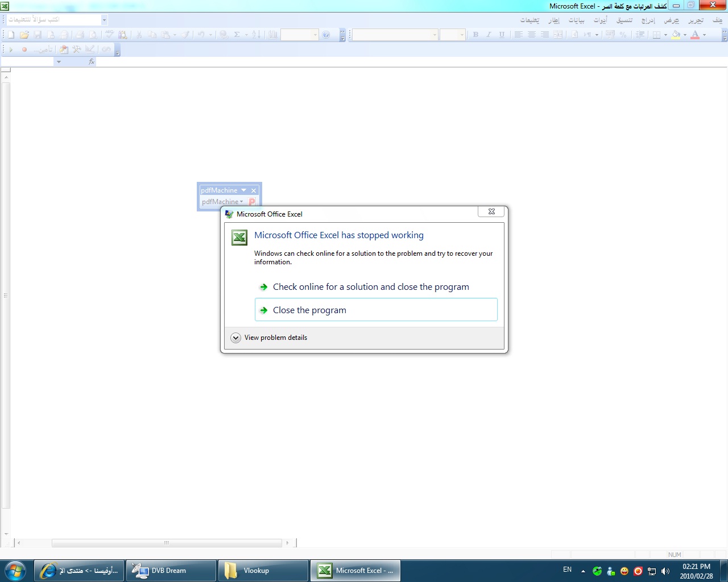Open the ملف (File) menu
The image size is (728, 582).
point(717,20)
